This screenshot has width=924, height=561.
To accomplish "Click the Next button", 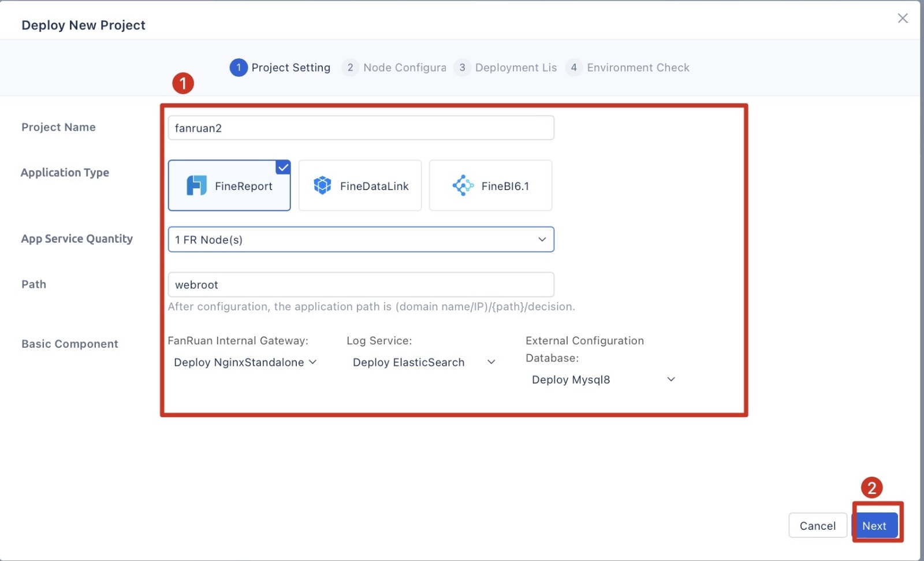I will pyautogui.click(x=874, y=526).
